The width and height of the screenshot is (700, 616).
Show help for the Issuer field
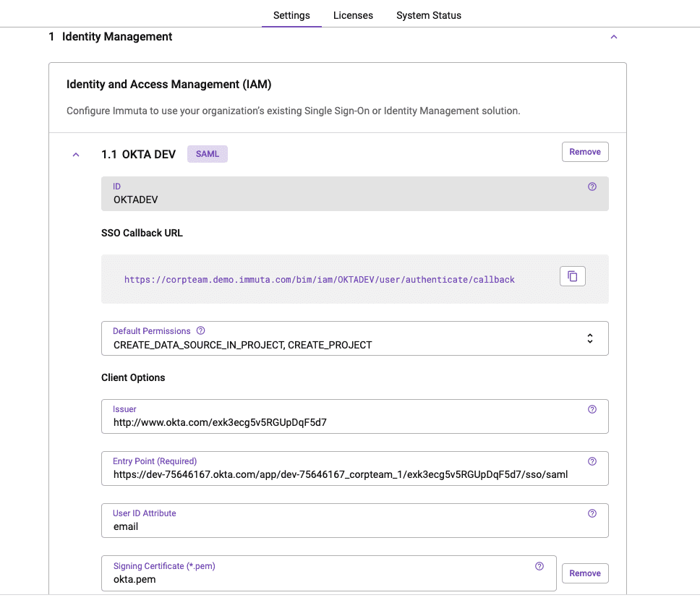[x=592, y=409]
